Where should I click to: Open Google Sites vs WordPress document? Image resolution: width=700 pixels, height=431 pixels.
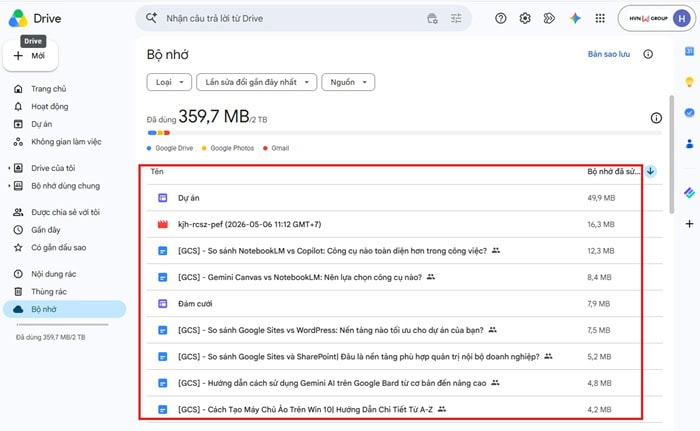tap(404, 330)
